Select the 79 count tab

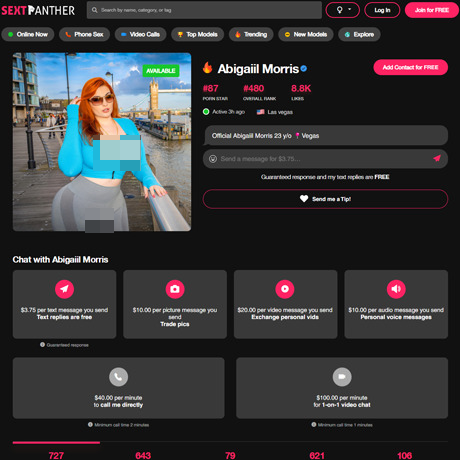[x=230, y=455]
